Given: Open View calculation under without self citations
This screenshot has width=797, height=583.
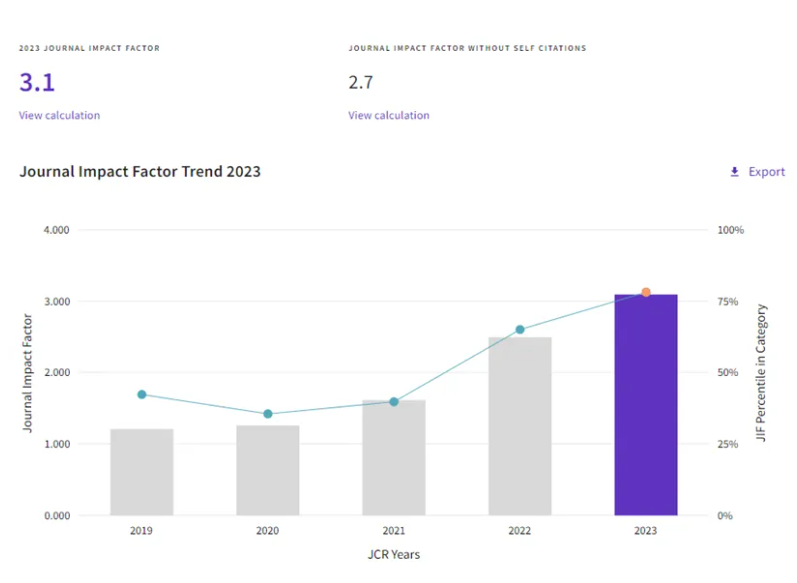Looking at the screenshot, I should [389, 115].
